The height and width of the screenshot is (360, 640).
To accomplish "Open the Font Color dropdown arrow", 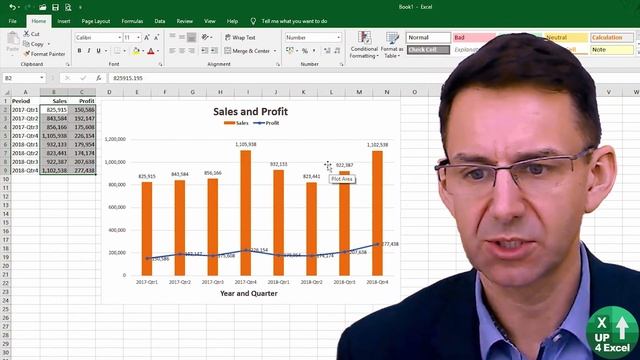I will pyautogui.click(x=158, y=51).
